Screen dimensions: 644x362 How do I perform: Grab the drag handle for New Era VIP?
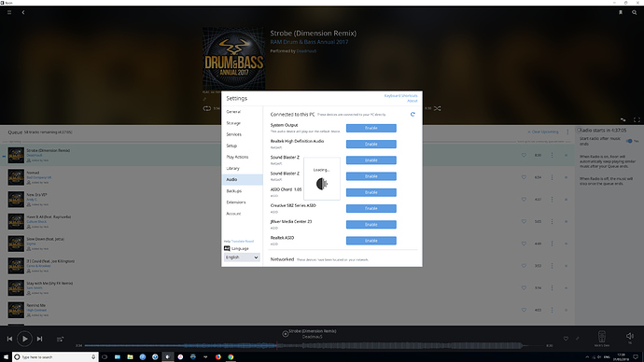(x=566, y=200)
